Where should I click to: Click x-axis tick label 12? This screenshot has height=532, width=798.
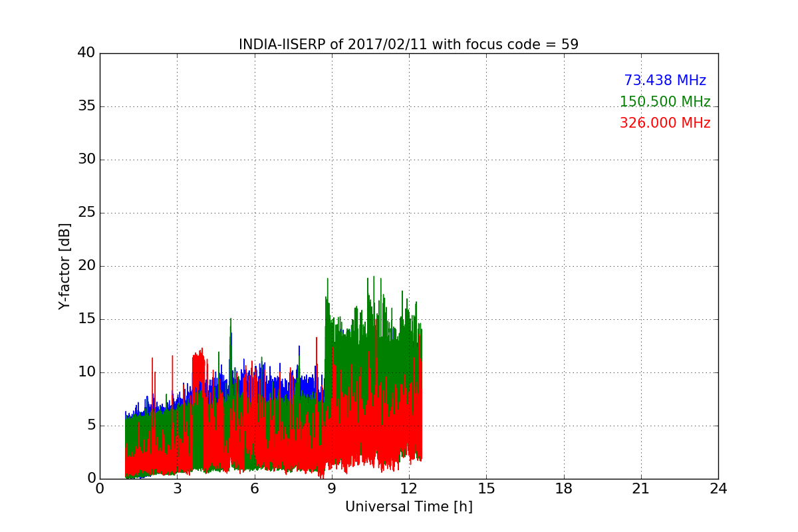click(409, 489)
